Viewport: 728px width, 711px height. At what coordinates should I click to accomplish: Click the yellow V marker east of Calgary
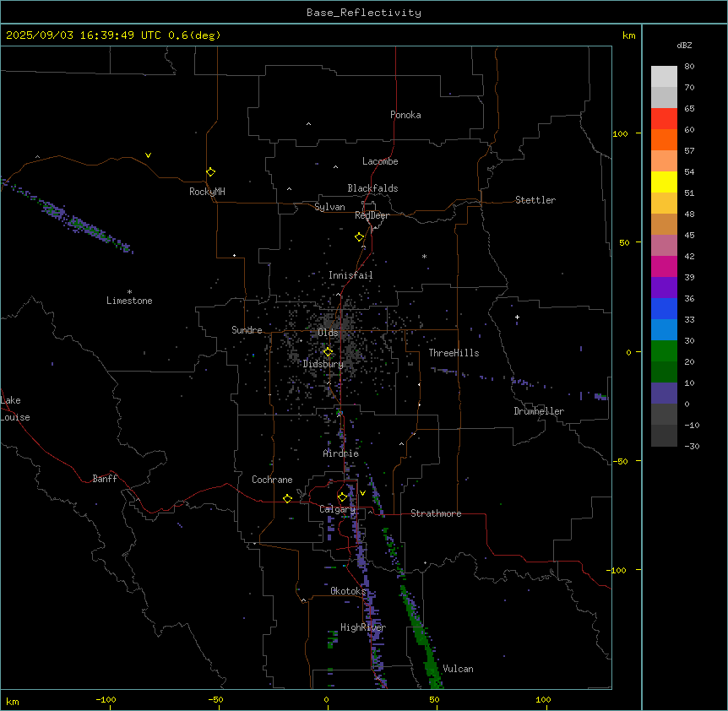click(x=362, y=493)
